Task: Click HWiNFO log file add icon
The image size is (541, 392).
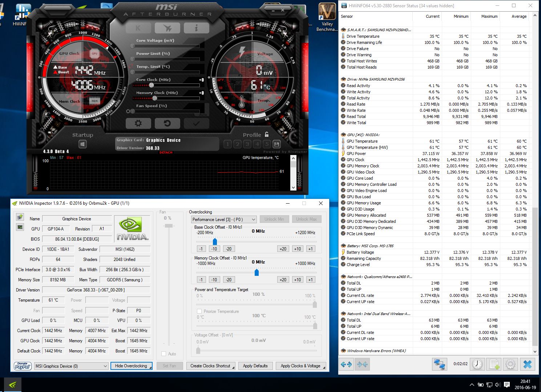Action: pos(494,364)
